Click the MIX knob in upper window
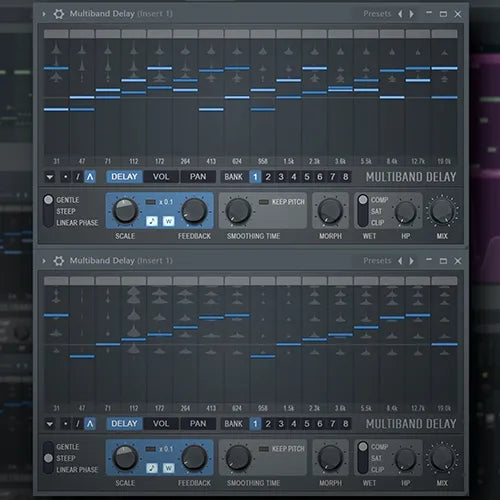500x500 pixels. click(x=442, y=211)
